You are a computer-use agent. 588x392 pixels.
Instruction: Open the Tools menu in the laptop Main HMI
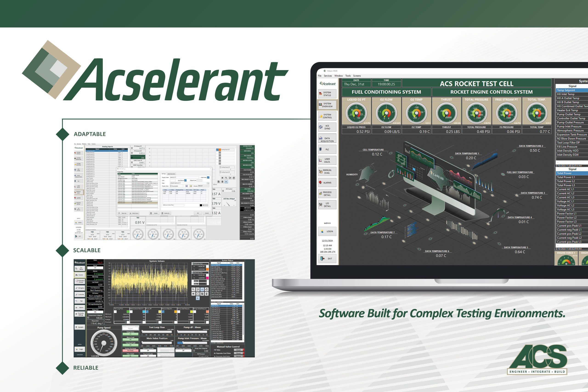click(348, 76)
